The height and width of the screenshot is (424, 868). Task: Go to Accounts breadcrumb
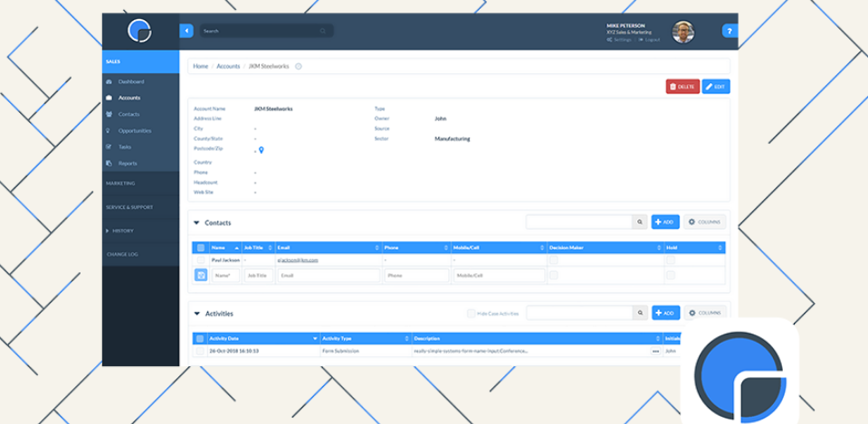tap(228, 66)
